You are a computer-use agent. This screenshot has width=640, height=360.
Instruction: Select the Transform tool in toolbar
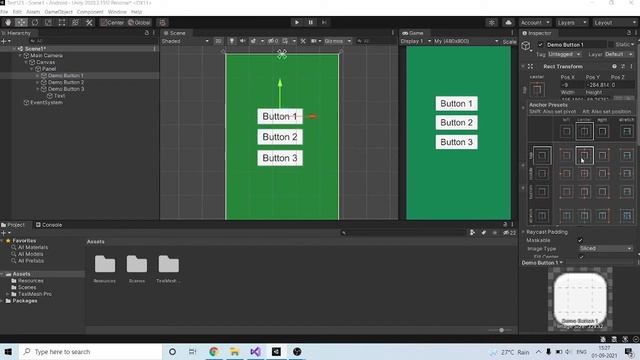(75, 22)
